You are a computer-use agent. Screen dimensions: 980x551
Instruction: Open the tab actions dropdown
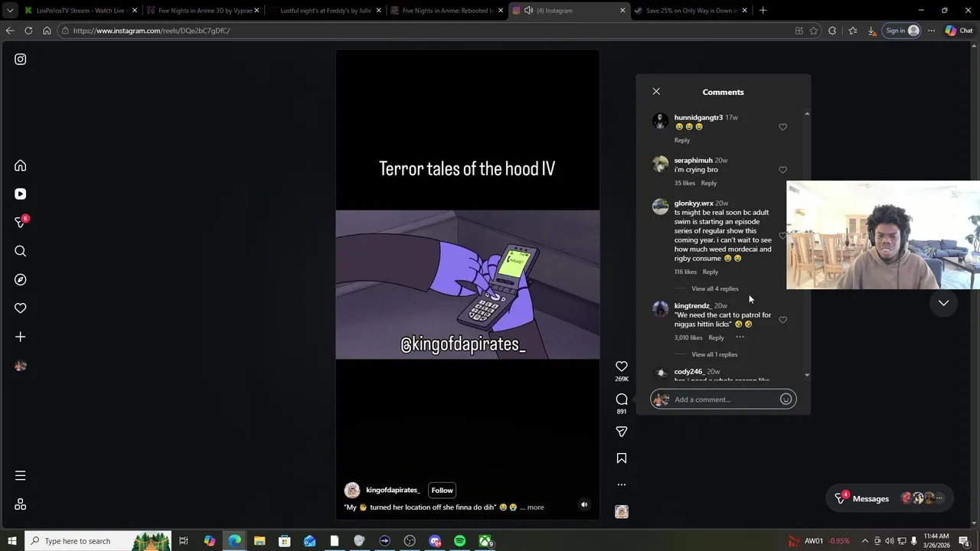tap(11, 11)
